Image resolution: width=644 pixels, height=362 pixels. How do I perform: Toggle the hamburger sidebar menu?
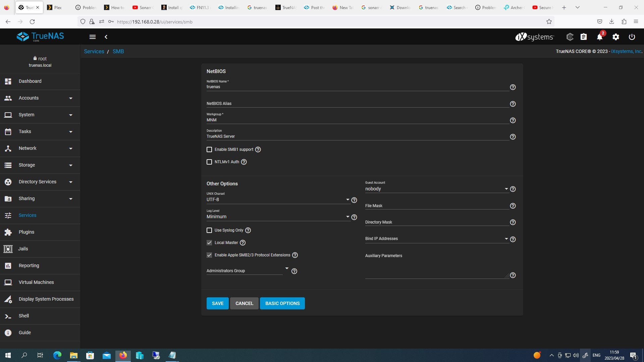point(93,37)
